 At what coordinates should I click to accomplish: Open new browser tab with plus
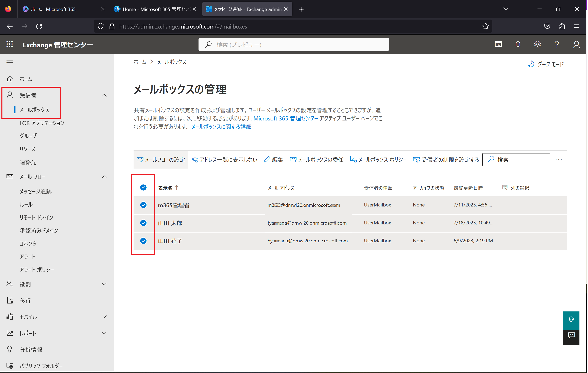point(301,9)
